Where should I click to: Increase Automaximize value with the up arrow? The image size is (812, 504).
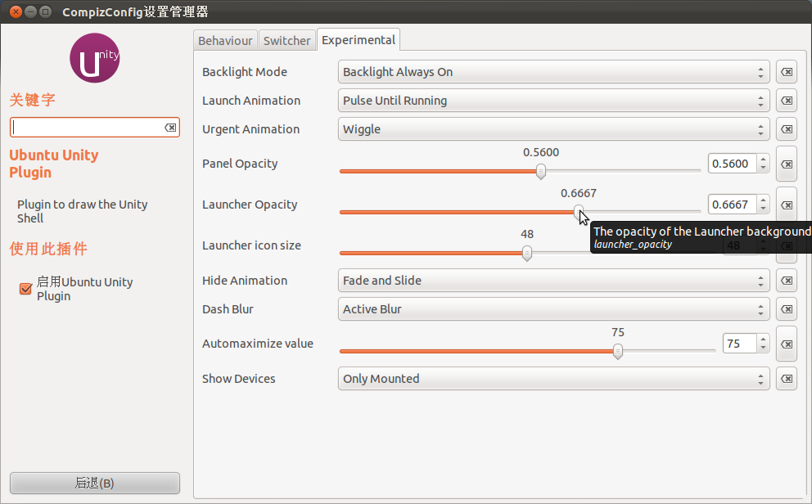763,340
